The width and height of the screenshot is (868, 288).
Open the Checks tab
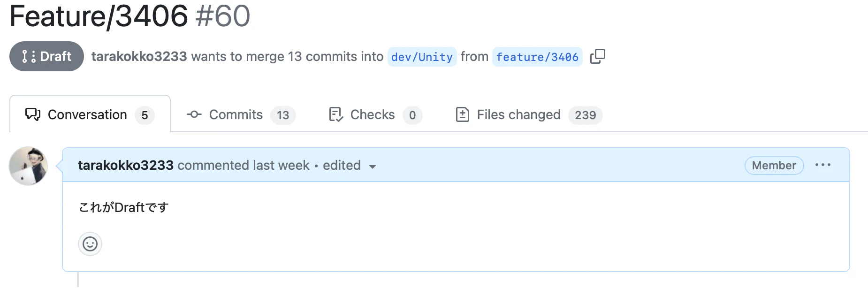(375, 114)
